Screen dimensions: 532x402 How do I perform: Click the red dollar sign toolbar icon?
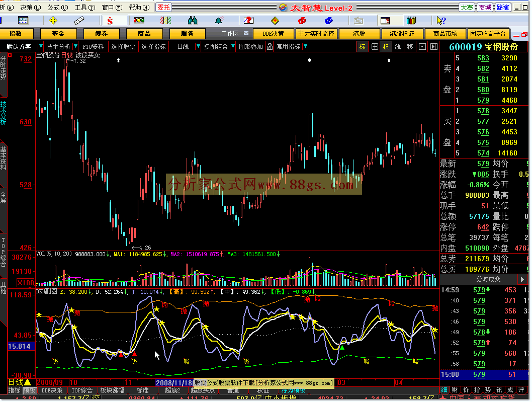pyautogui.click(x=110, y=21)
